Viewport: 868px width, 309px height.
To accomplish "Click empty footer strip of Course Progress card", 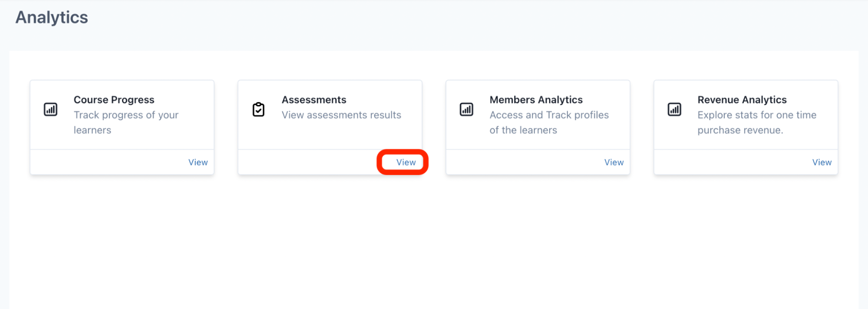I will pyautogui.click(x=104, y=162).
